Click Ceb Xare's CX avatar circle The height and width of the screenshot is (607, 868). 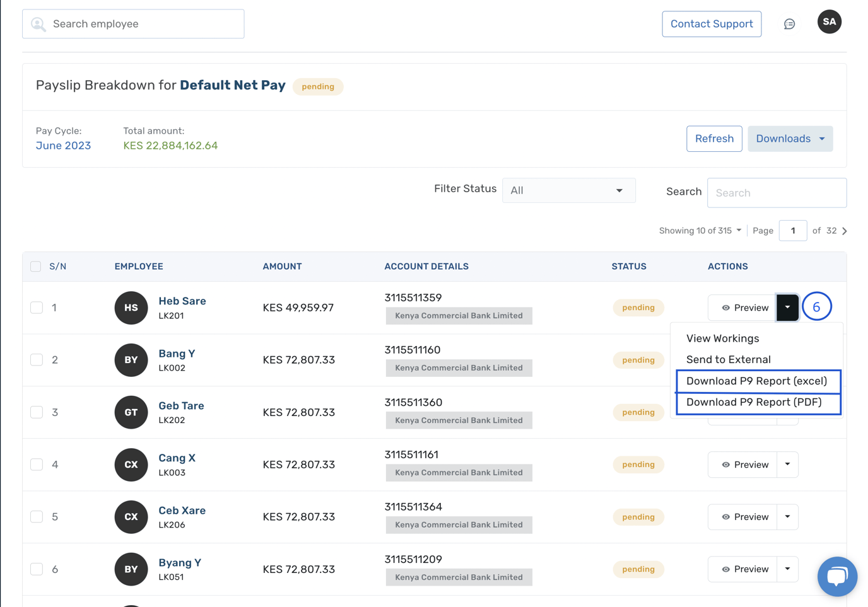(x=131, y=517)
